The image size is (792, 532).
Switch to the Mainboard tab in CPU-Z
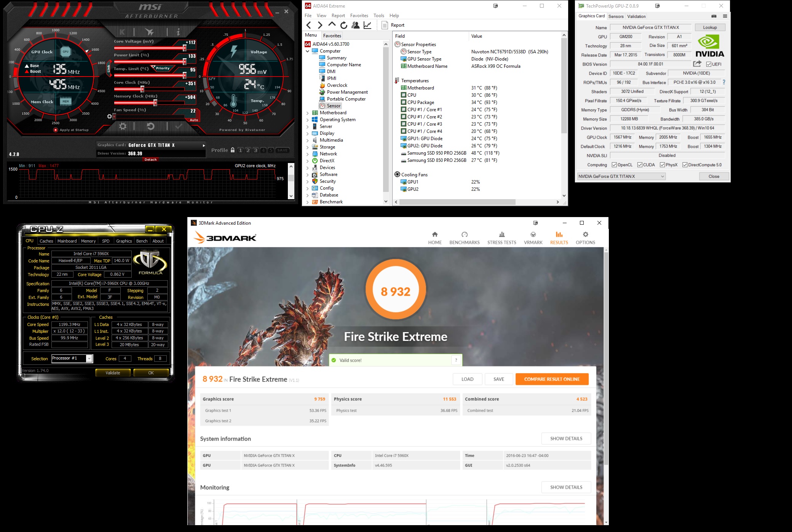(x=67, y=241)
